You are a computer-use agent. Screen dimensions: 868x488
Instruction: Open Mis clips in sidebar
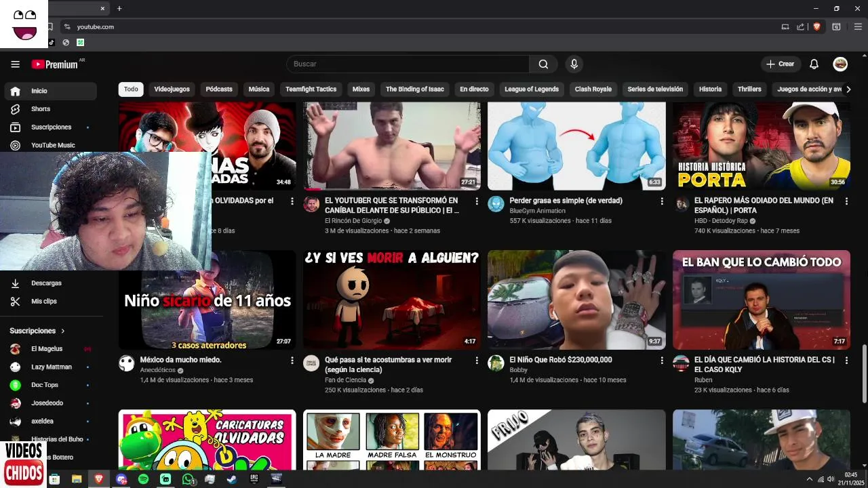click(50, 302)
